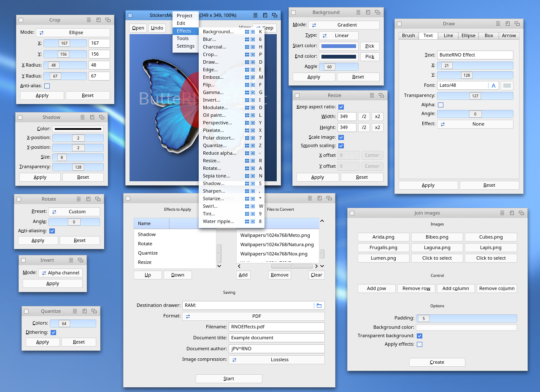Click the folder icon in Destination drawer field
Screen dimensions: 540x392
point(319,305)
